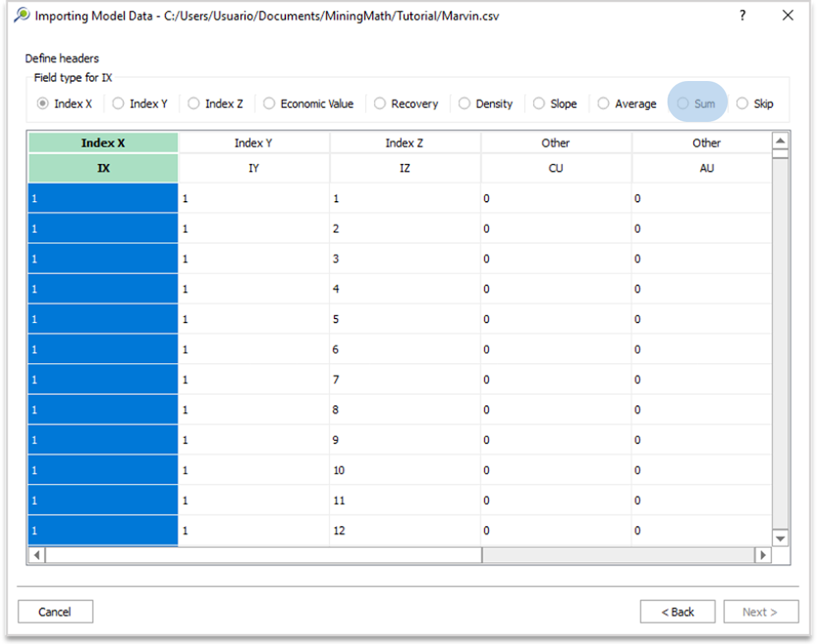Click the AU column header
This screenshot has width=817, height=644.
tap(707, 168)
